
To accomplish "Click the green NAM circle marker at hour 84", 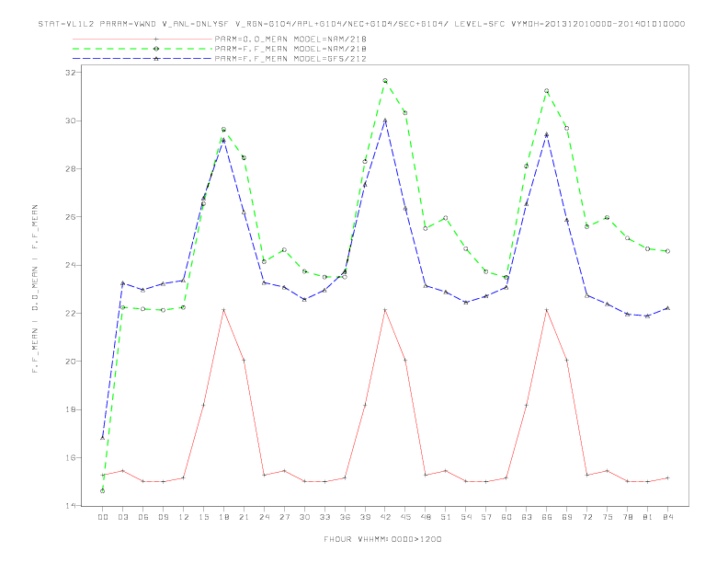I will click(667, 251).
